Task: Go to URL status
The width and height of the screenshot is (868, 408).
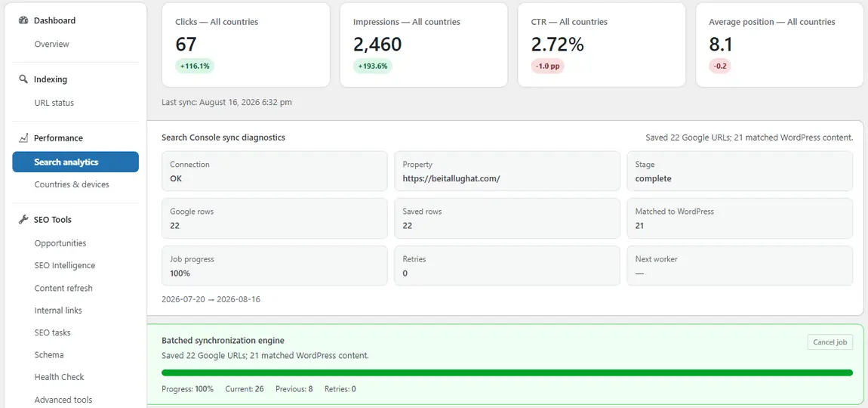Action: coord(54,103)
